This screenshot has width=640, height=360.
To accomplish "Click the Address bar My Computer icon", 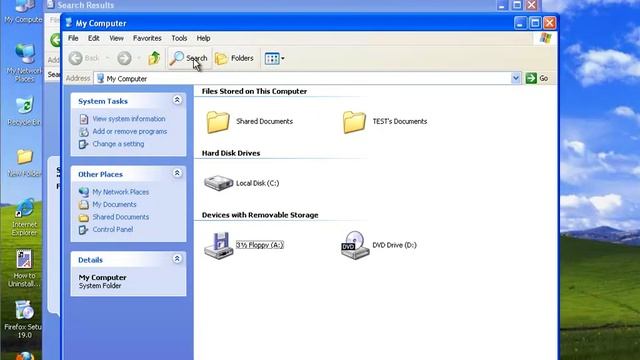I will [100, 78].
